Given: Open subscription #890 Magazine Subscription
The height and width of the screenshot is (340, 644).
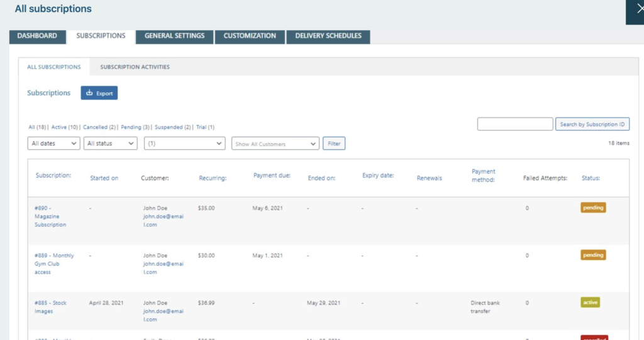Looking at the screenshot, I should pyautogui.click(x=50, y=216).
